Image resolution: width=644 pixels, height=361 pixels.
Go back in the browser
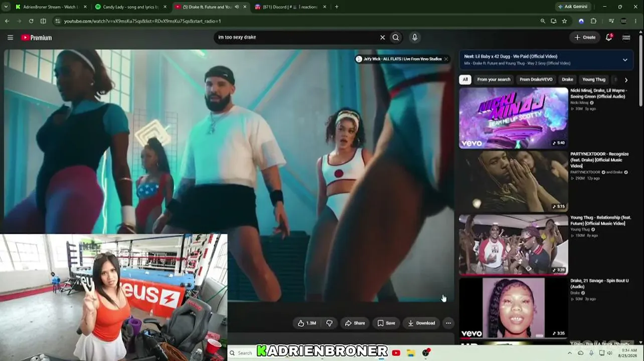(7, 21)
